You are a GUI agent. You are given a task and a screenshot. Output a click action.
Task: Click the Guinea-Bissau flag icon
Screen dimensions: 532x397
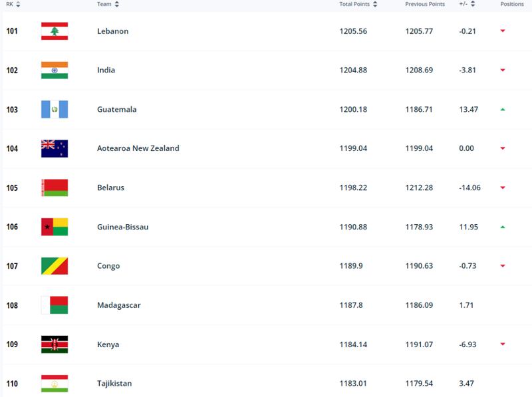(x=55, y=227)
